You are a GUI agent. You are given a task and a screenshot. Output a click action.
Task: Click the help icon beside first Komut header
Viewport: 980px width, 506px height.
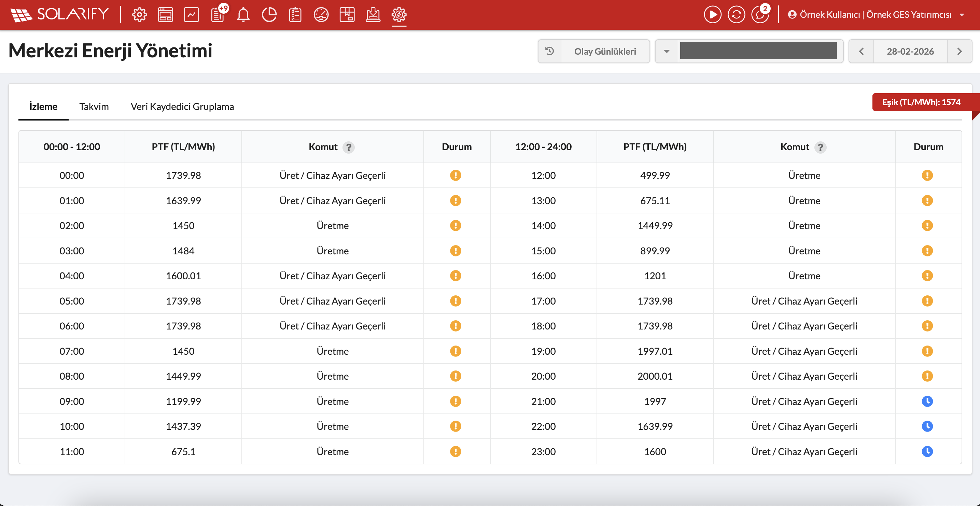tap(349, 147)
